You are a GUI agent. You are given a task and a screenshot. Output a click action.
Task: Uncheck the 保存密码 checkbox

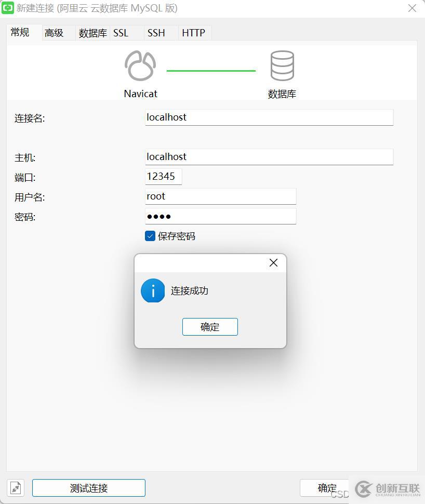point(150,236)
